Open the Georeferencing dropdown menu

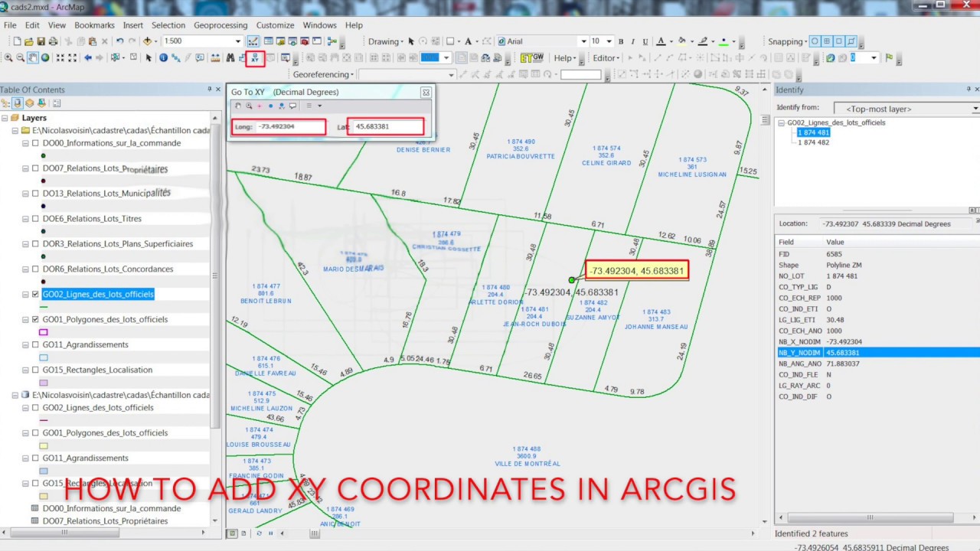pyautogui.click(x=323, y=74)
